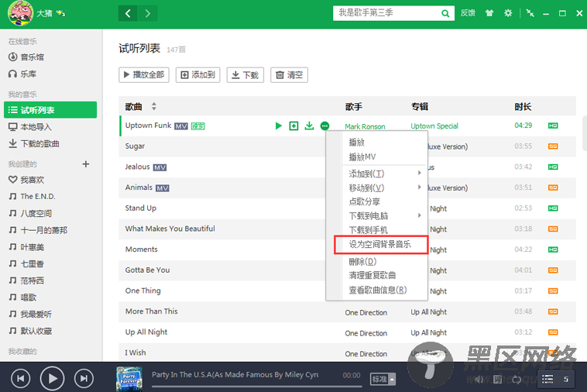Open The E.N.D. playlist
The image size is (587, 392).
(x=33, y=196)
